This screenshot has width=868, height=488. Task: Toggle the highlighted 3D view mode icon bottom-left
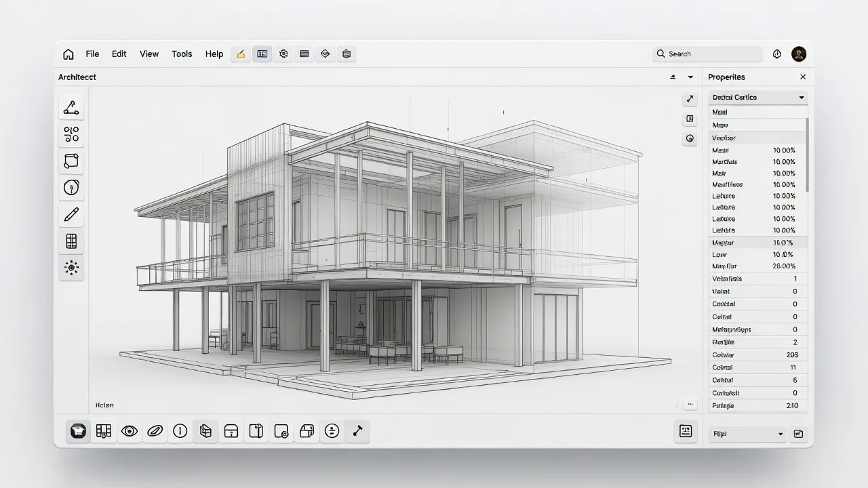click(x=78, y=431)
